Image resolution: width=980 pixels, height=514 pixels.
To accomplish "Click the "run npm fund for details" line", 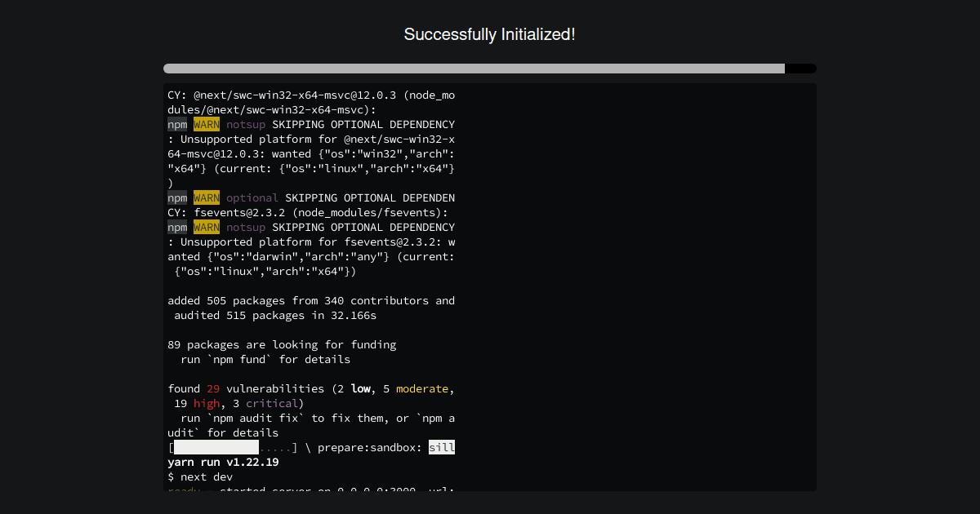I will coord(265,360).
